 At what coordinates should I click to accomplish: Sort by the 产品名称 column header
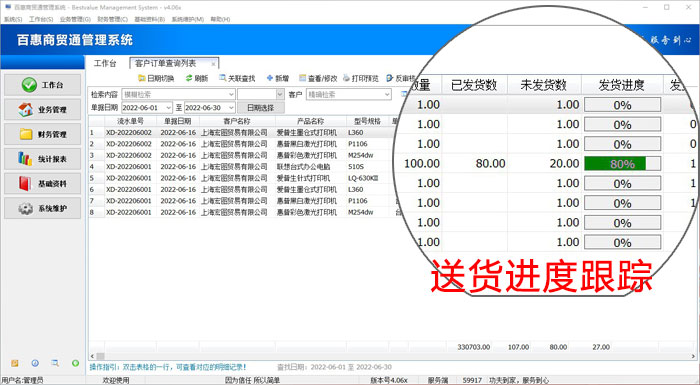click(311, 121)
